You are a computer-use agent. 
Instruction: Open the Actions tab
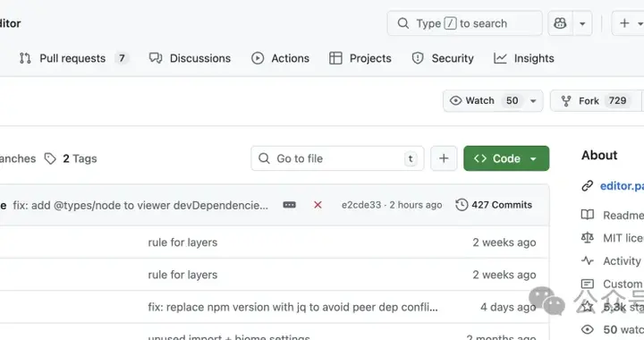280,58
